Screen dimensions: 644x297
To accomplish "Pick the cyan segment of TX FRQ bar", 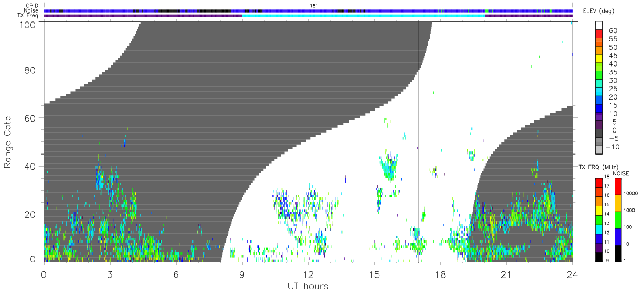I will pos(598,229).
